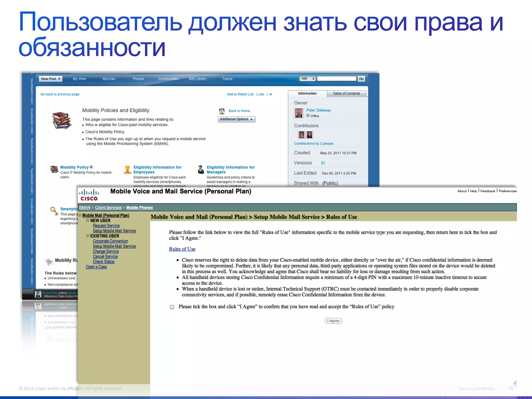532x399 pixels.
Task: Open Eligibility Information for Employees link
Action: click(157, 170)
